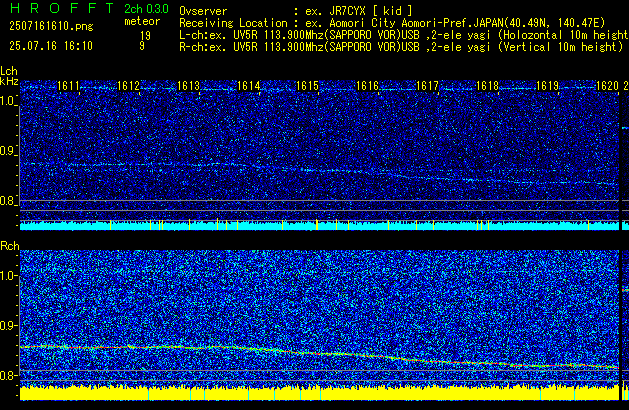Click the cyan Lch signal level bar
This screenshot has width=629, height=410.
[x=319, y=225]
